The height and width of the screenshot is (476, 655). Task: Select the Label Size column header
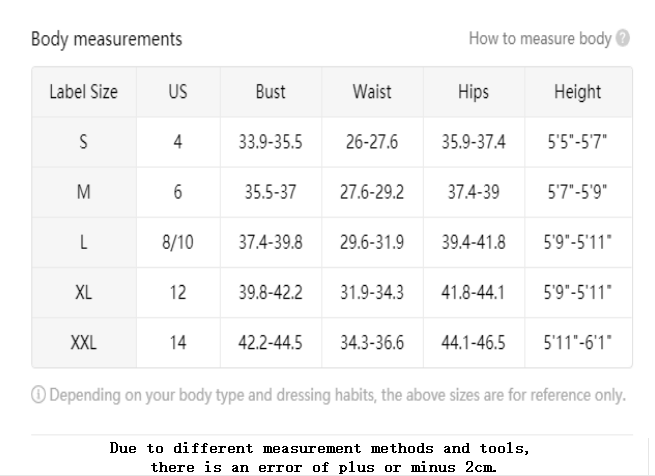coord(84,92)
